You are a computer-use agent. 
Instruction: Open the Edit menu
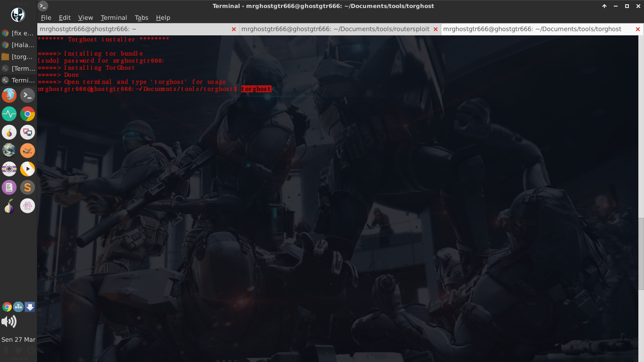click(x=65, y=17)
